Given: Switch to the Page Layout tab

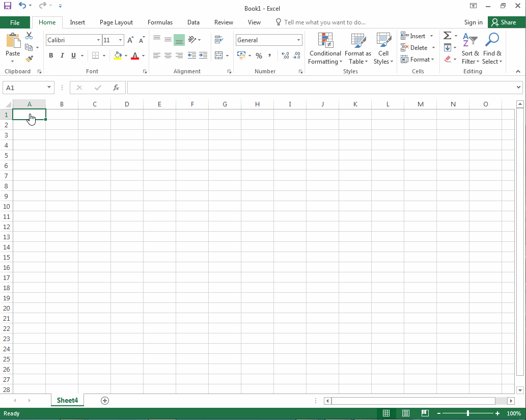Looking at the screenshot, I should (x=116, y=22).
